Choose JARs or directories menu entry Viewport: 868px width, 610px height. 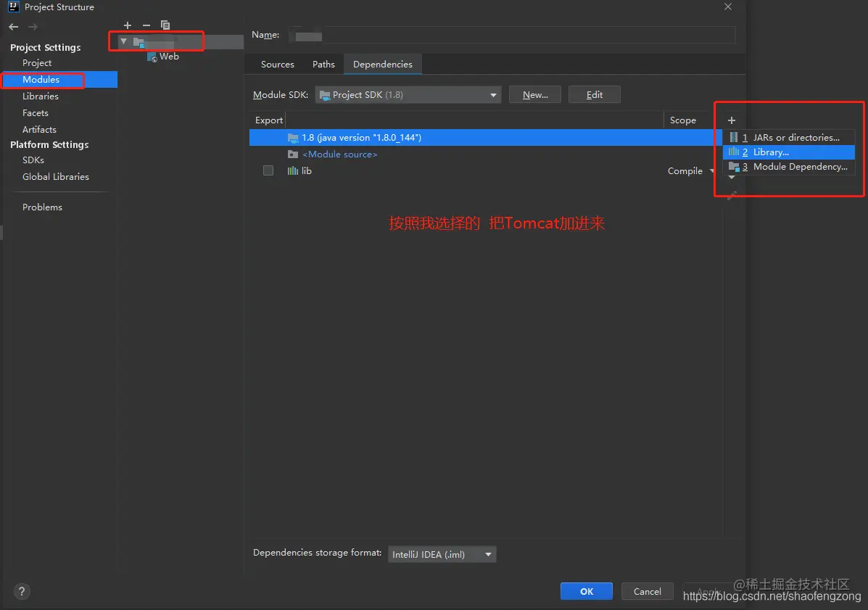coord(789,137)
